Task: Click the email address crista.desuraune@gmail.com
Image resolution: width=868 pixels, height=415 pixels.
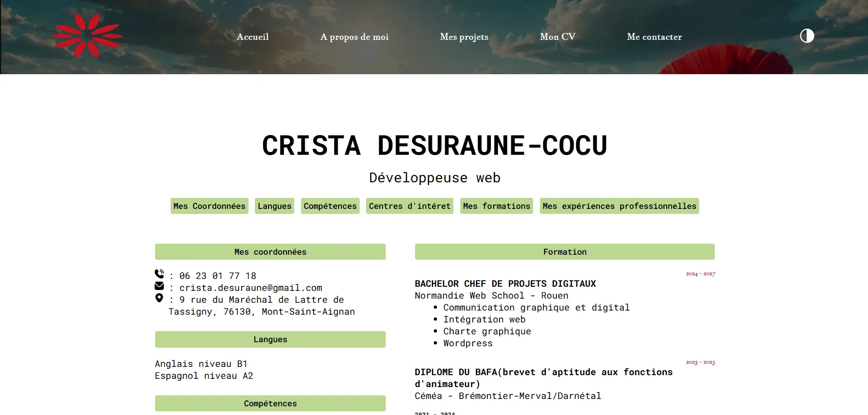Action: point(252,288)
